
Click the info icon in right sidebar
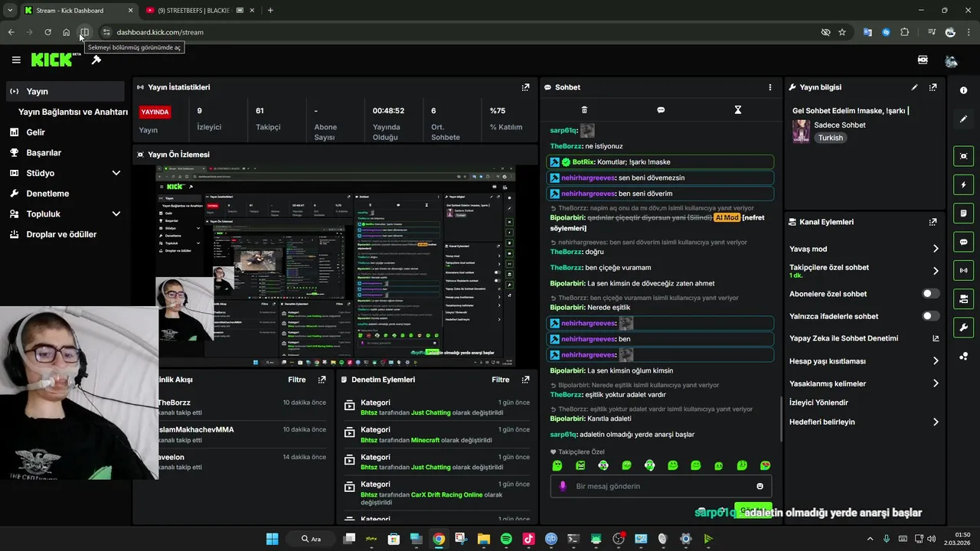pos(963,90)
